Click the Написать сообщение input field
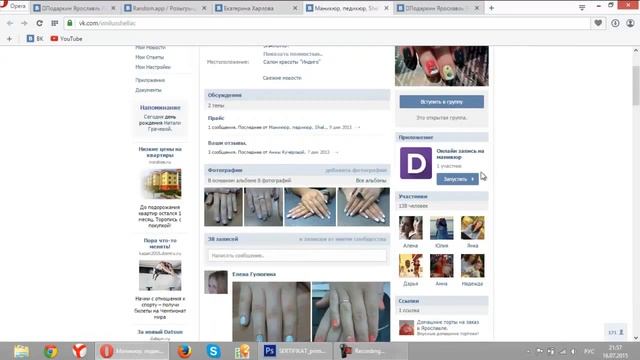The image size is (640, 360). (x=297, y=256)
